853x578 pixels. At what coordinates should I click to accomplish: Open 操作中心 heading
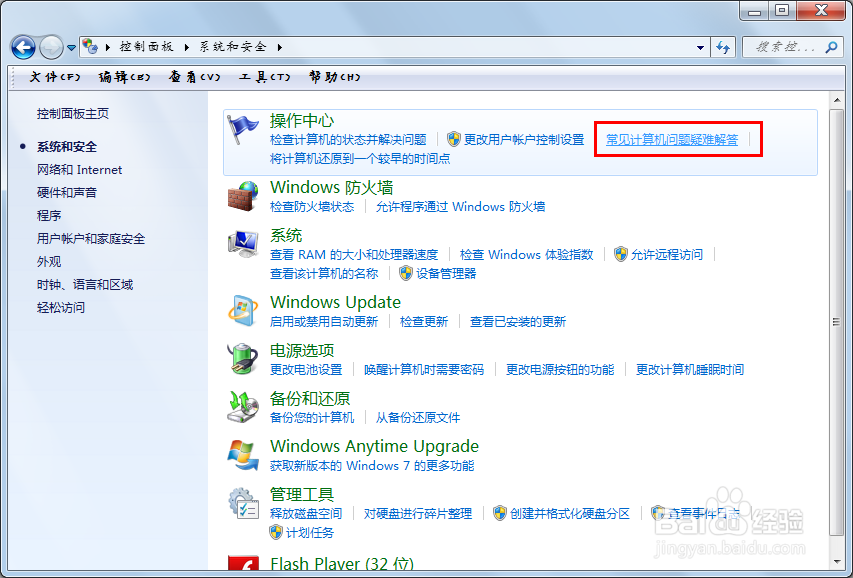[302, 120]
